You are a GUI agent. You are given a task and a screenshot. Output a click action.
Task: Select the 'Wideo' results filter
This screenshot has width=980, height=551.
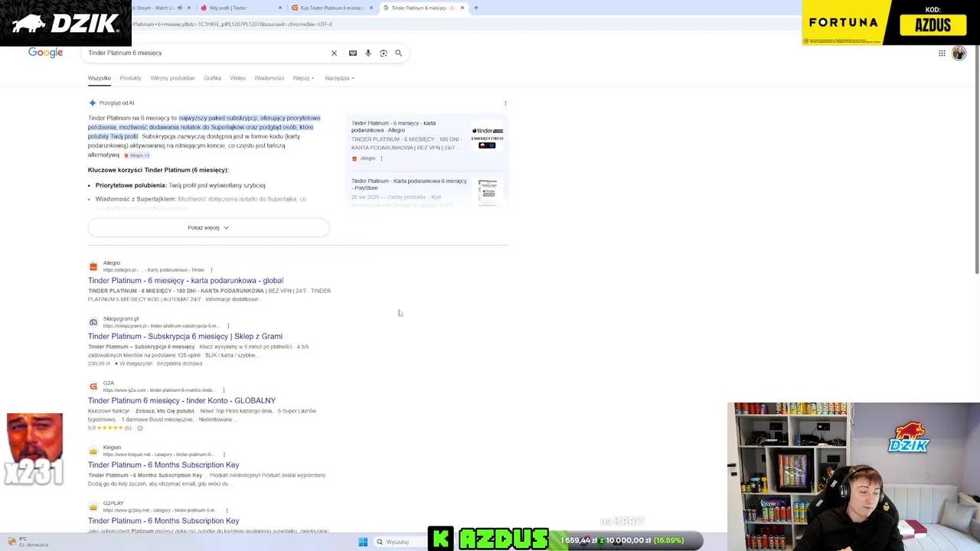(x=238, y=78)
